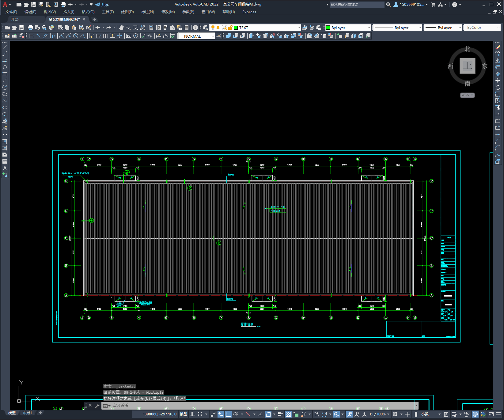
Task: Select the Line tool in draw toolbar
Action: pyautogui.click(x=5, y=47)
